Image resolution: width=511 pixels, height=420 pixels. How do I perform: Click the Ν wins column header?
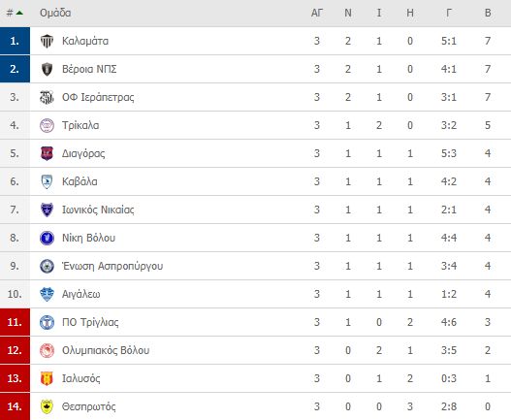tap(348, 13)
